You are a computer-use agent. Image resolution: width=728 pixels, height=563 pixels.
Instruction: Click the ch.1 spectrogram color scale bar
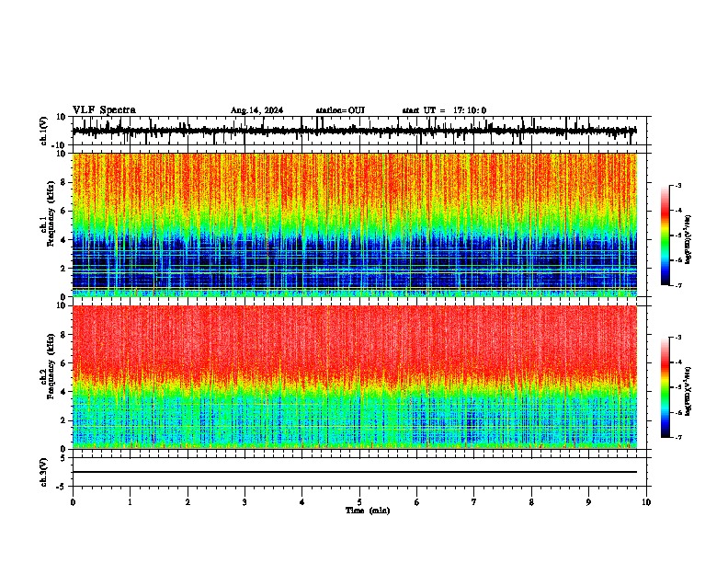click(x=665, y=236)
